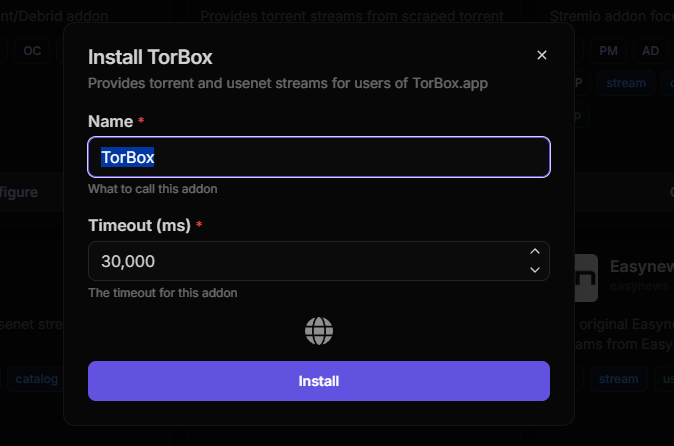The image size is (674, 446).
Task: Open the Easynews addon title
Action: [641, 268]
